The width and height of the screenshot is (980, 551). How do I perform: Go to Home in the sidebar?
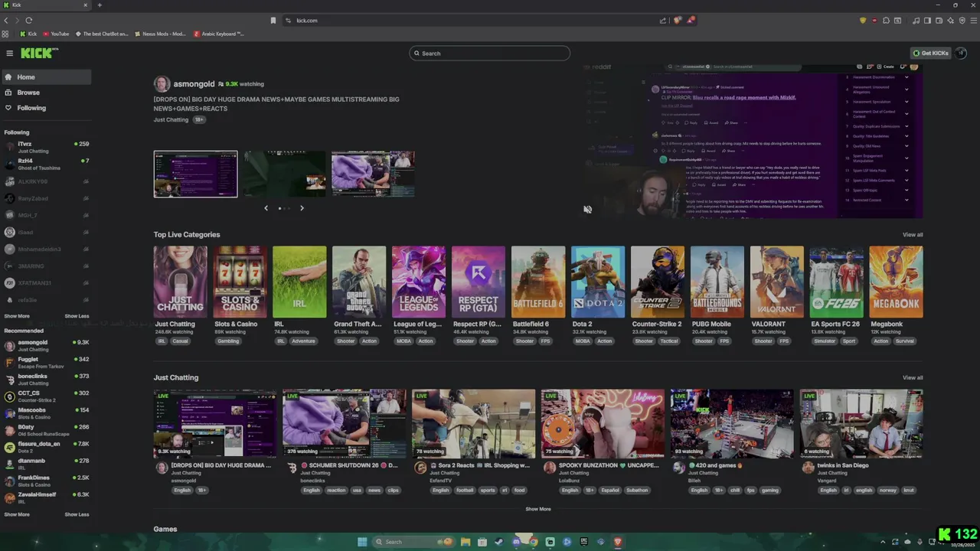46,77
